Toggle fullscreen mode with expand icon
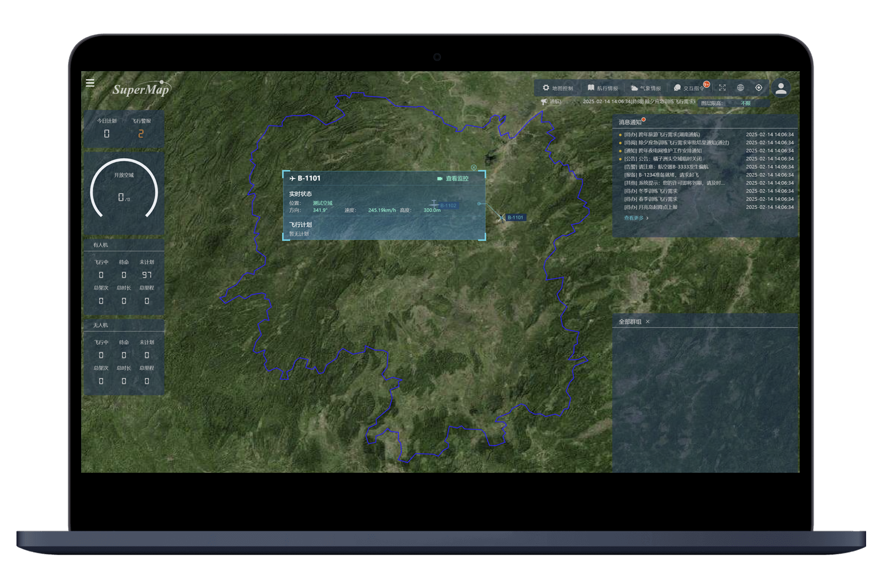882x588 pixels. point(722,88)
